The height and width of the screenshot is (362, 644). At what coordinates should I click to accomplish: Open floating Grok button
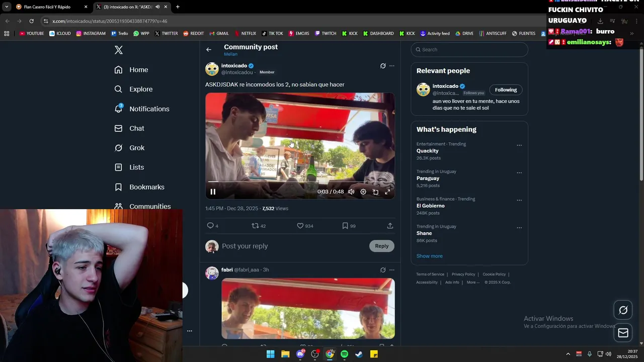tap(623, 310)
